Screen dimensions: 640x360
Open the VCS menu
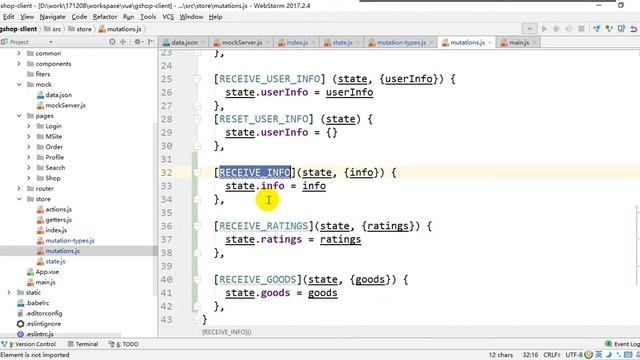168,17
